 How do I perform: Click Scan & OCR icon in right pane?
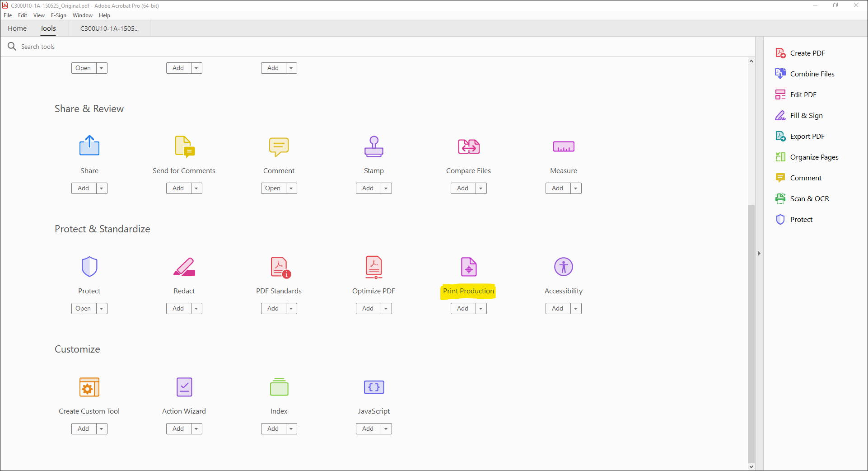tap(780, 198)
